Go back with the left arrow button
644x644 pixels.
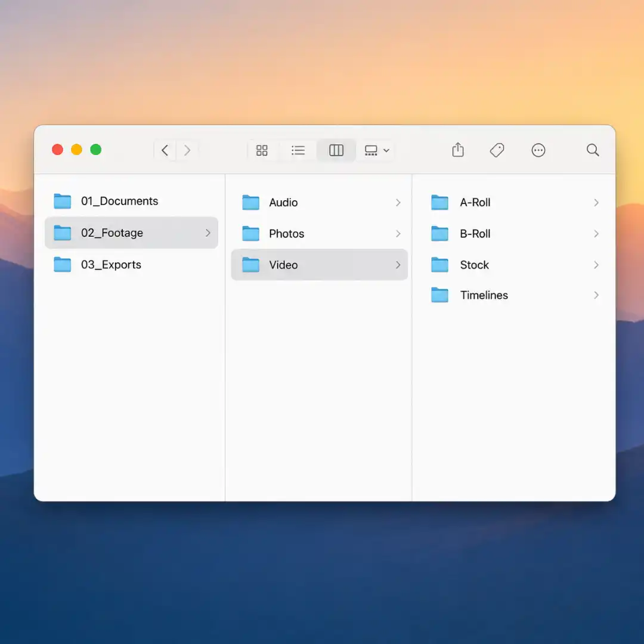point(165,150)
